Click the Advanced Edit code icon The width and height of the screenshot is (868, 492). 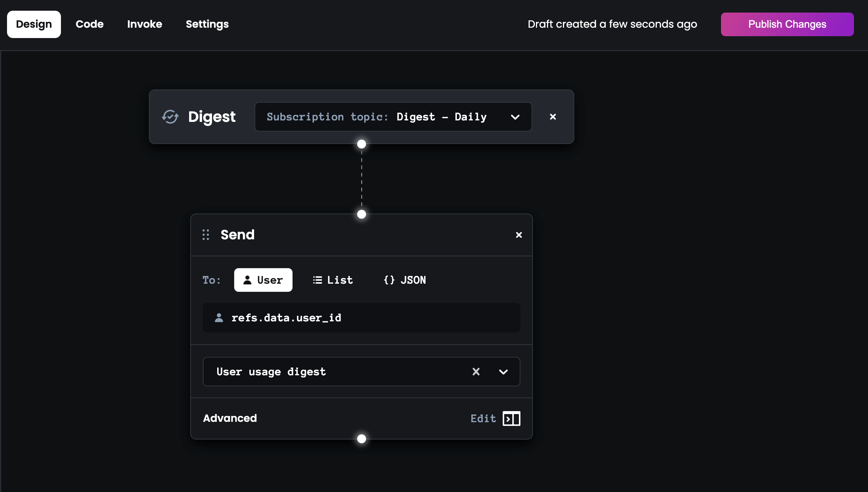(x=512, y=418)
